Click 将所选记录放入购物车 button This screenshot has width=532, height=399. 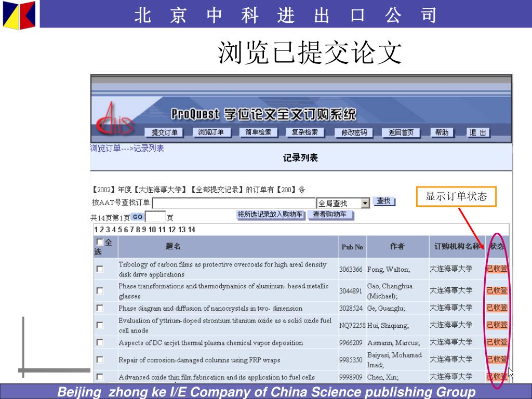(270, 215)
